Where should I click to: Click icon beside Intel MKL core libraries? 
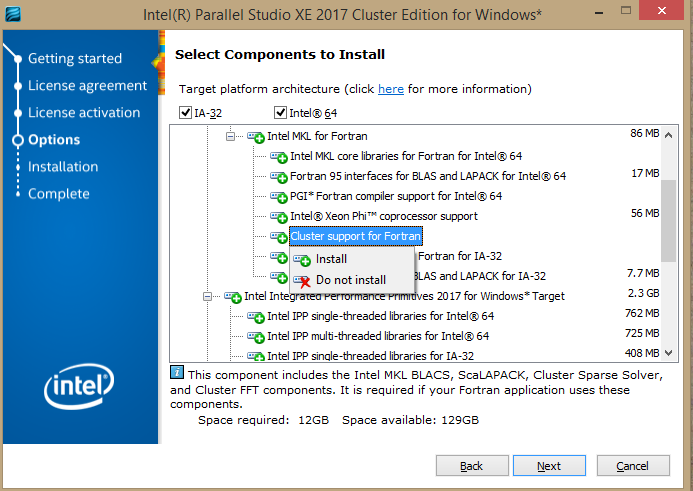tap(279, 157)
